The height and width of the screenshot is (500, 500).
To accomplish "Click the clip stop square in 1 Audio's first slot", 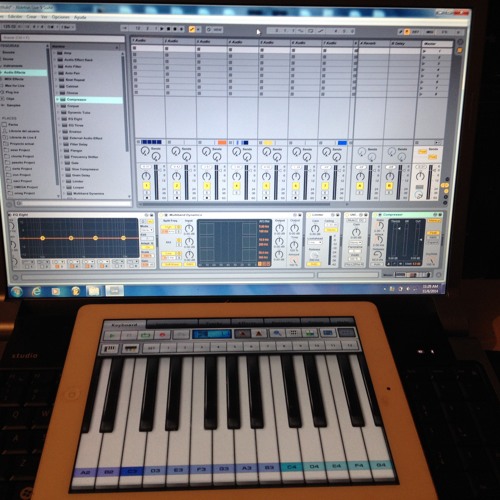I will click(135, 48).
